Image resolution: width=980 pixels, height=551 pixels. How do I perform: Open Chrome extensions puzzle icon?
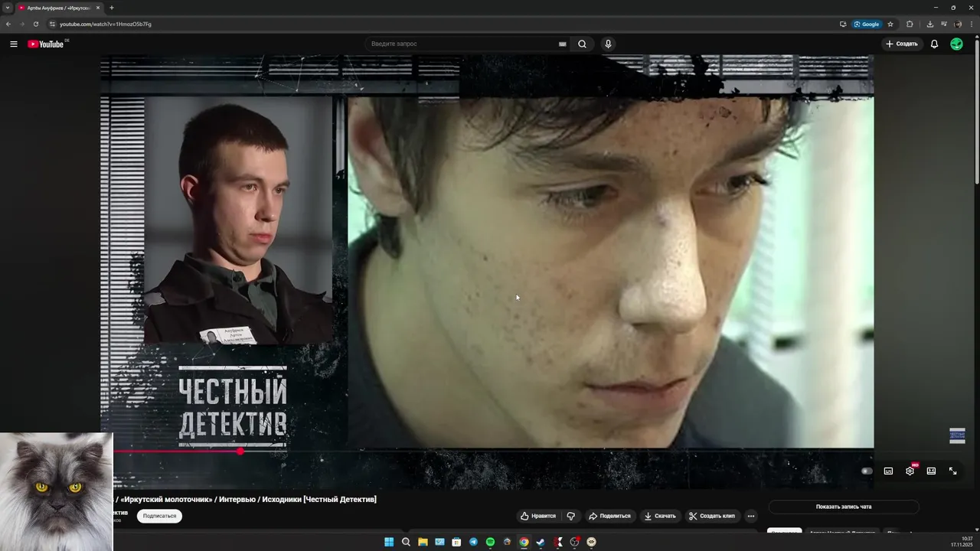click(910, 24)
